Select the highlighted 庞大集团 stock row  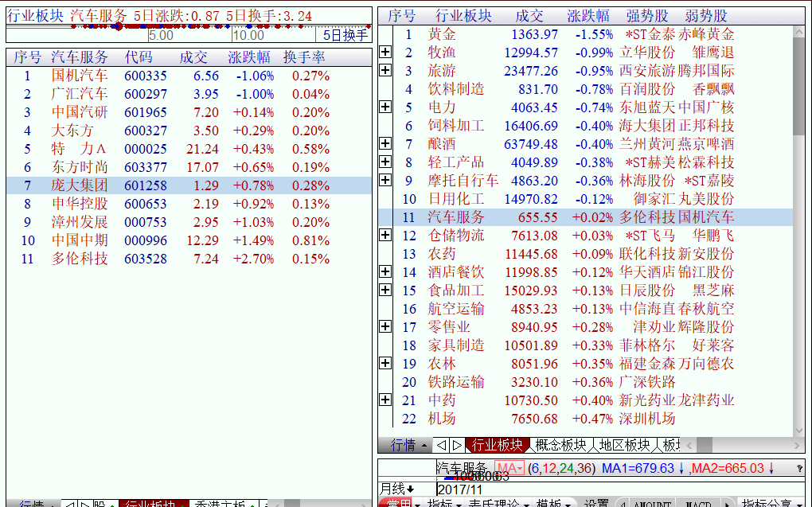[x=189, y=185]
